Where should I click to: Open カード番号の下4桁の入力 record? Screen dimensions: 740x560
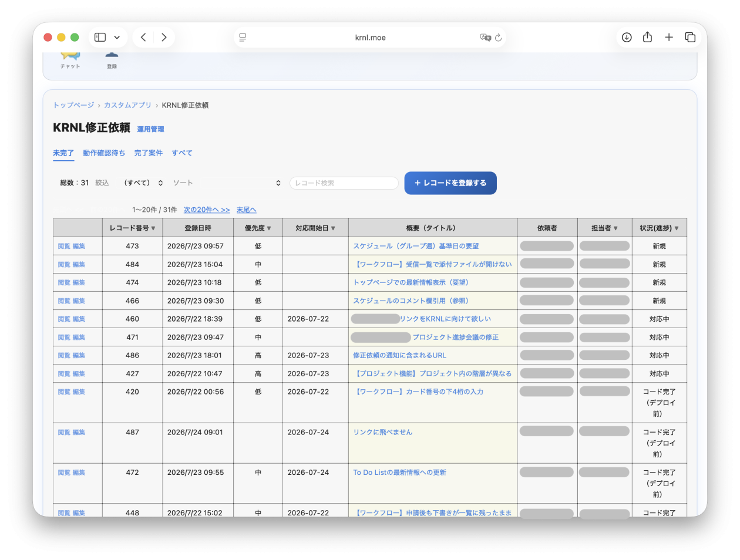point(418,392)
